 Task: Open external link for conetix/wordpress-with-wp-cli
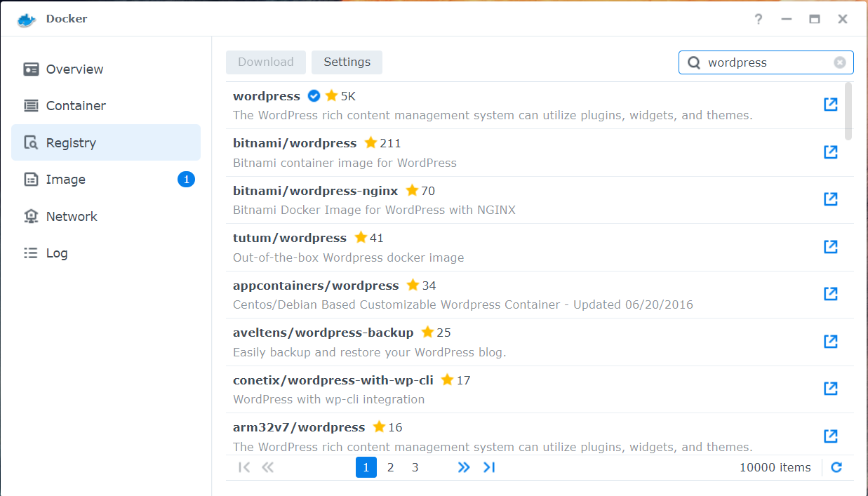[x=831, y=389]
